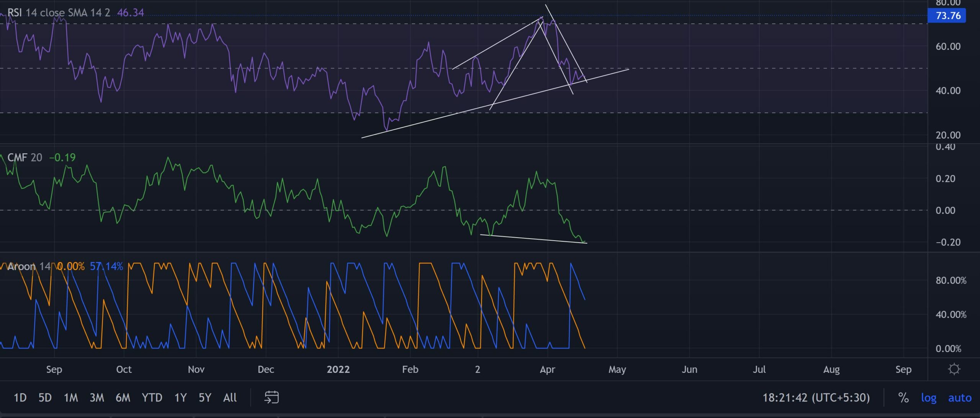Toggle percent scale mode

903,398
